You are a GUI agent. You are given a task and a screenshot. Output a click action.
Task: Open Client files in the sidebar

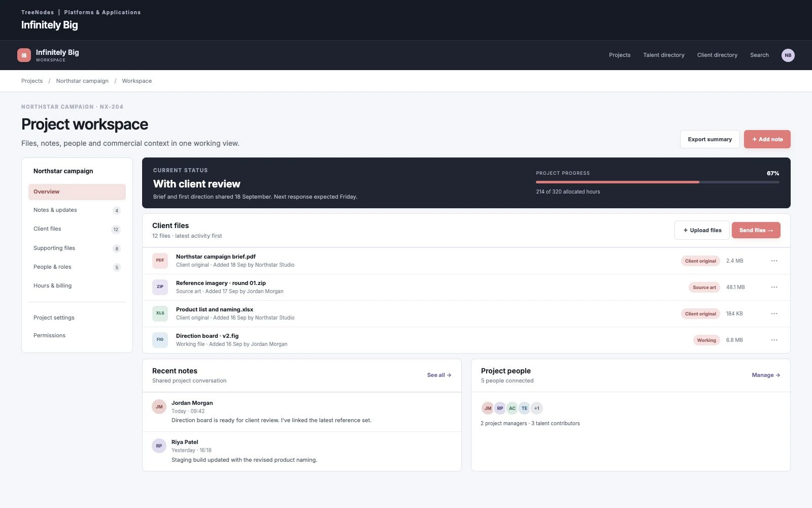77,229
